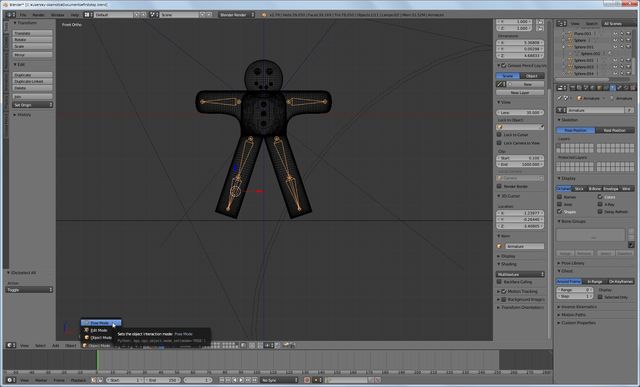The width and height of the screenshot is (640, 387).
Task: Enable the X-Ray display checkbox
Action: [x=600, y=204]
